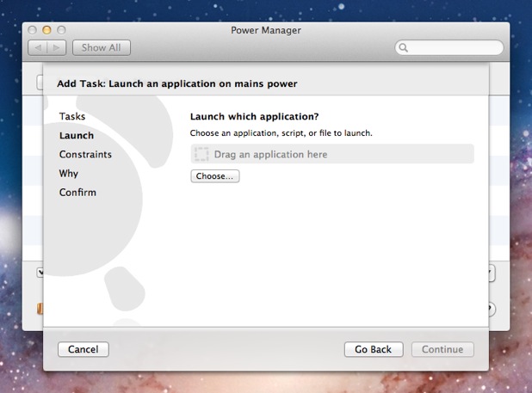Open the Why step

pos(69,174)
